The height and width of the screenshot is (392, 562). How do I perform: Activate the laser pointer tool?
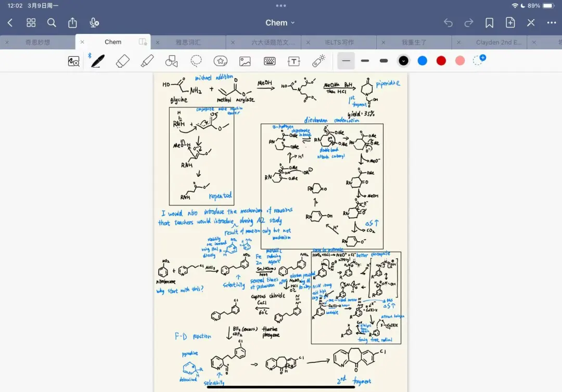pos(318,61)
